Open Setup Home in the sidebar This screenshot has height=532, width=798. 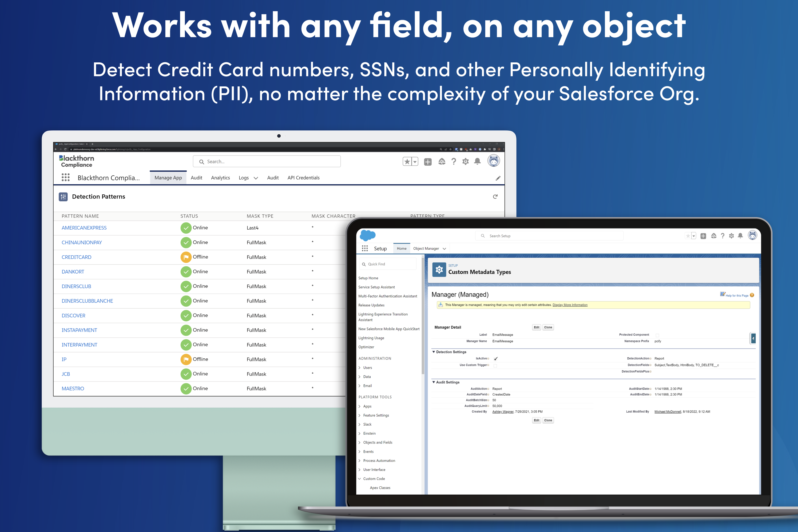click(x=368, y=278)
